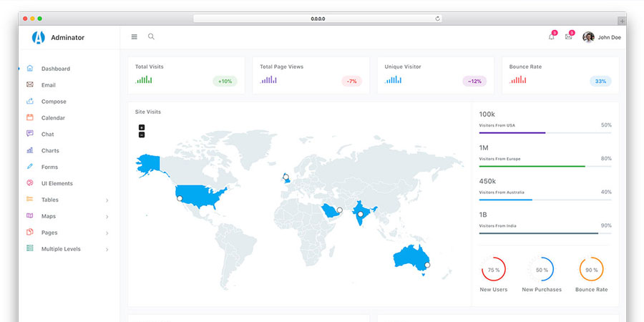Click the Total Visits green sparkline chart
The image size is (644, 322).
[144, 79]
